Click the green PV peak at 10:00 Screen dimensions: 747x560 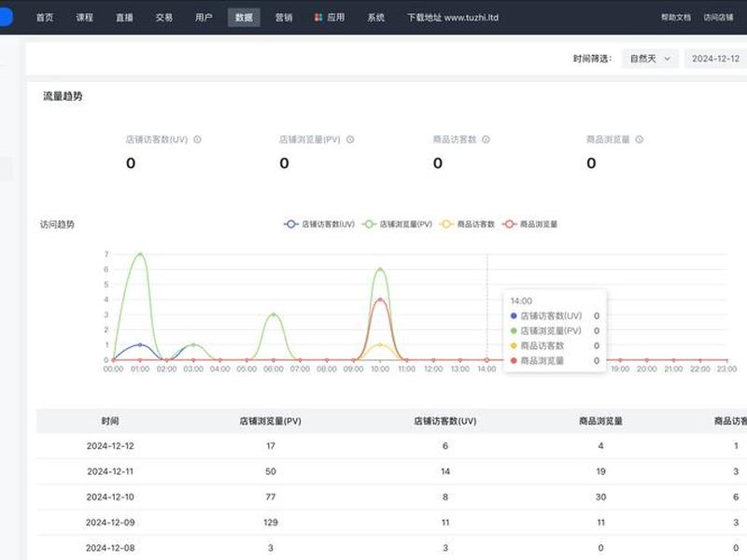pos(380,269)
